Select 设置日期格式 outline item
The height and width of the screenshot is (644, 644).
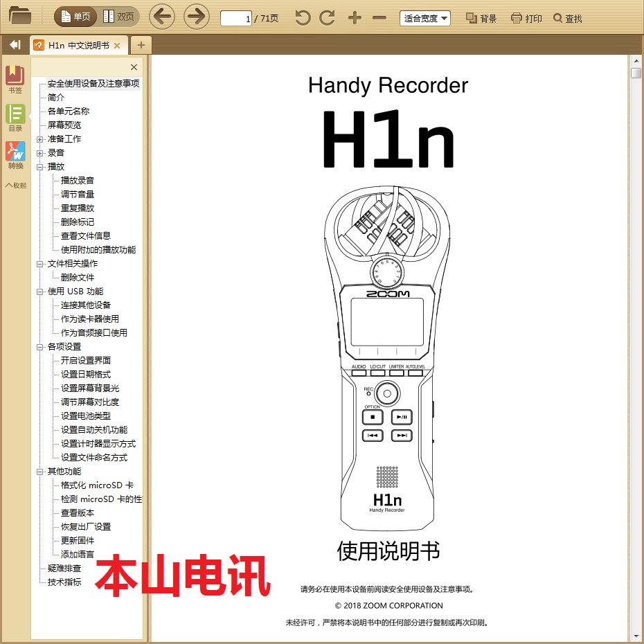click(x=85, y=374)
